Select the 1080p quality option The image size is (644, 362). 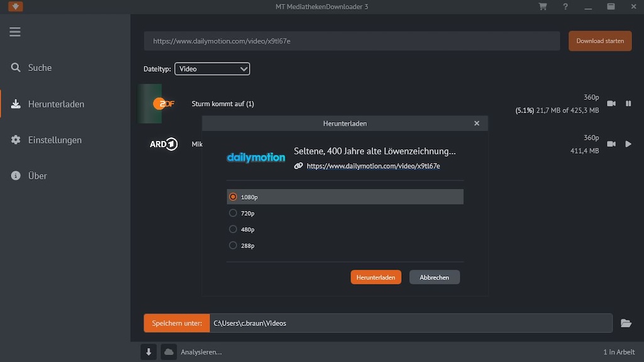tap(233, 197)
